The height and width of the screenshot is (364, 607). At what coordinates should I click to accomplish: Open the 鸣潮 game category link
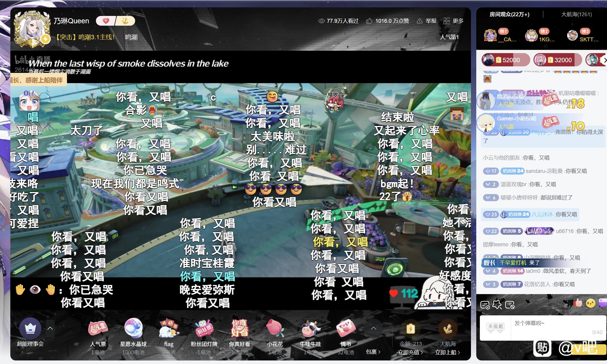[131, 37]
